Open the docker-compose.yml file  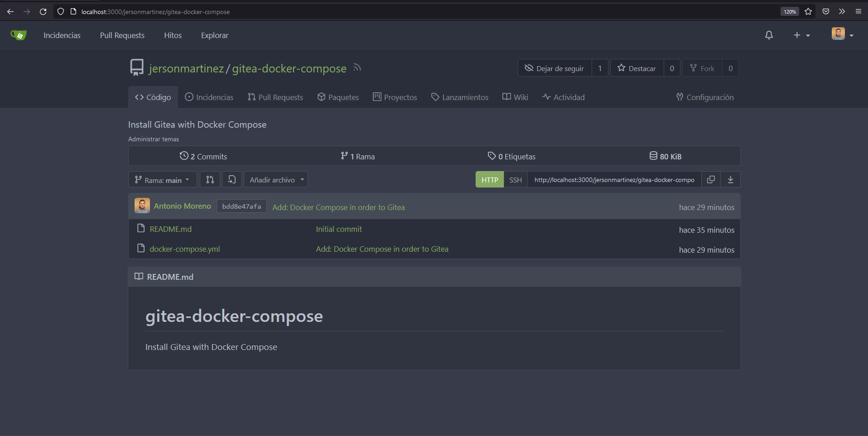pos(184,249)
